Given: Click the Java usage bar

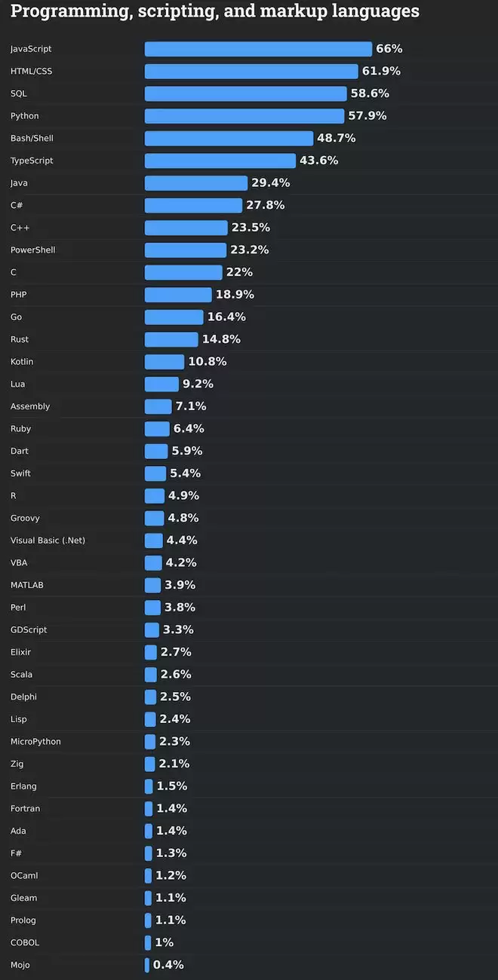Looking at the screenshot, I should [x=195, y=183].
